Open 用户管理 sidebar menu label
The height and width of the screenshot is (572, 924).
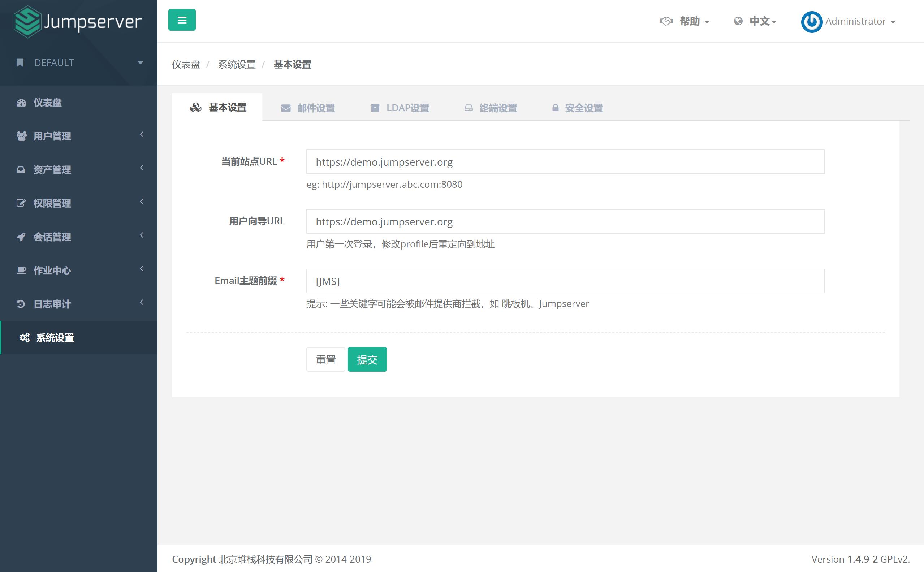click(52, 136)
